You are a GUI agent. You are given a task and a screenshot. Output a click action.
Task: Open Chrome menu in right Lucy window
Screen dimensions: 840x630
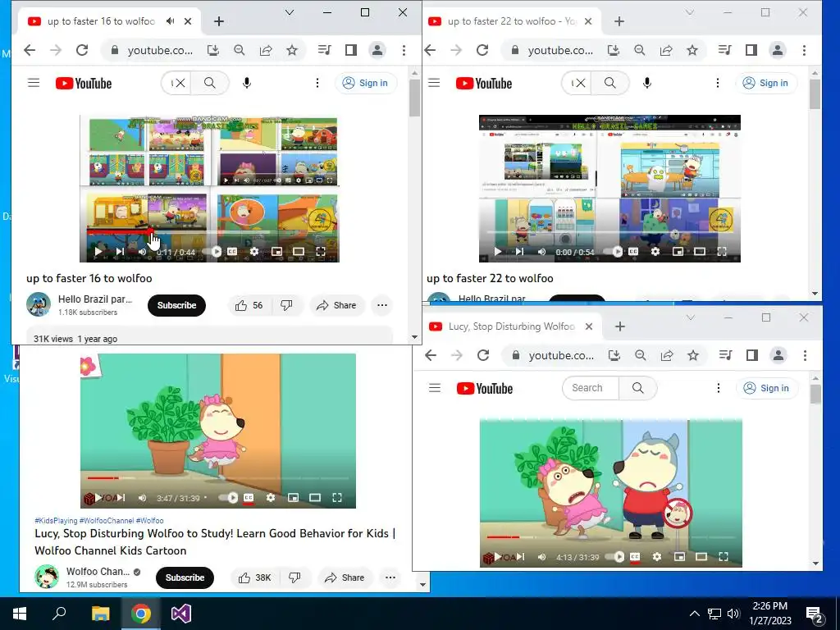[x=806, y=355]
